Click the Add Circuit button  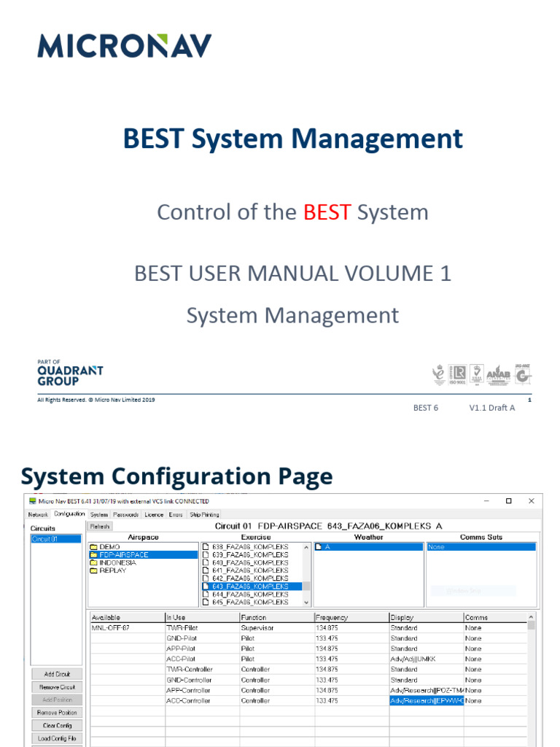(57, 674)
